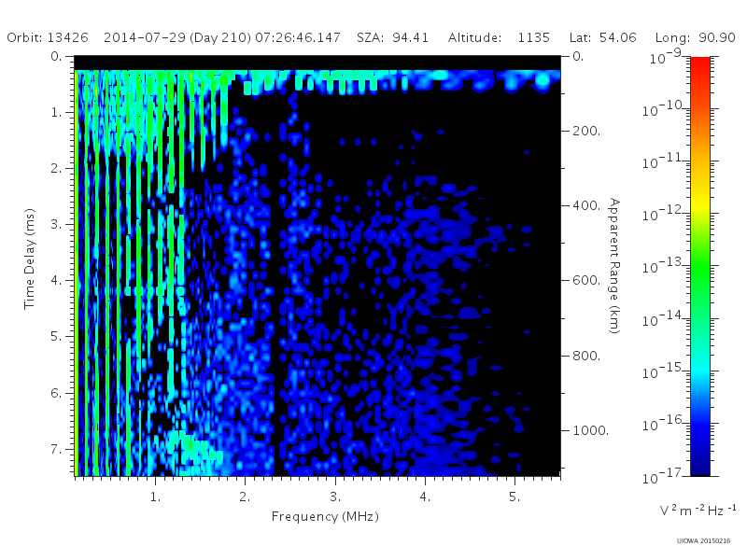Click the 'Long: 90.90' header value
Screen dimensions: 747x560
pyautogui.click(x=695, y=37)
